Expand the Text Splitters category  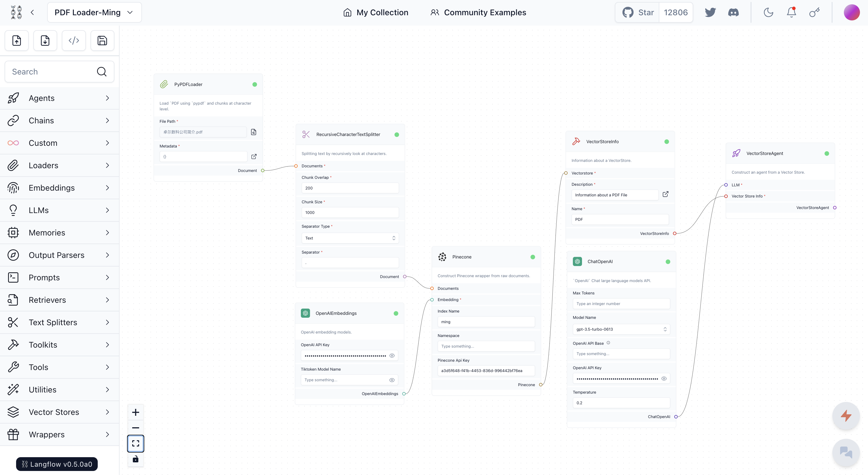point(59,323)
